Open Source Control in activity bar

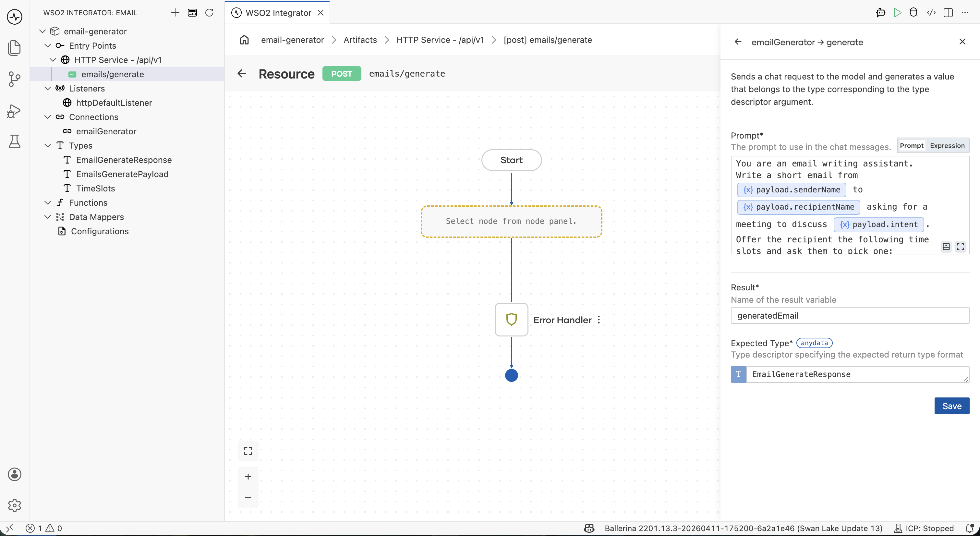point(15,79)
